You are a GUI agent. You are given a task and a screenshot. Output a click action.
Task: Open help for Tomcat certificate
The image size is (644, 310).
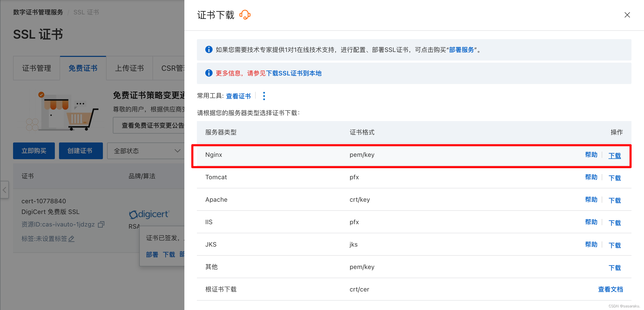pos(591,177)
